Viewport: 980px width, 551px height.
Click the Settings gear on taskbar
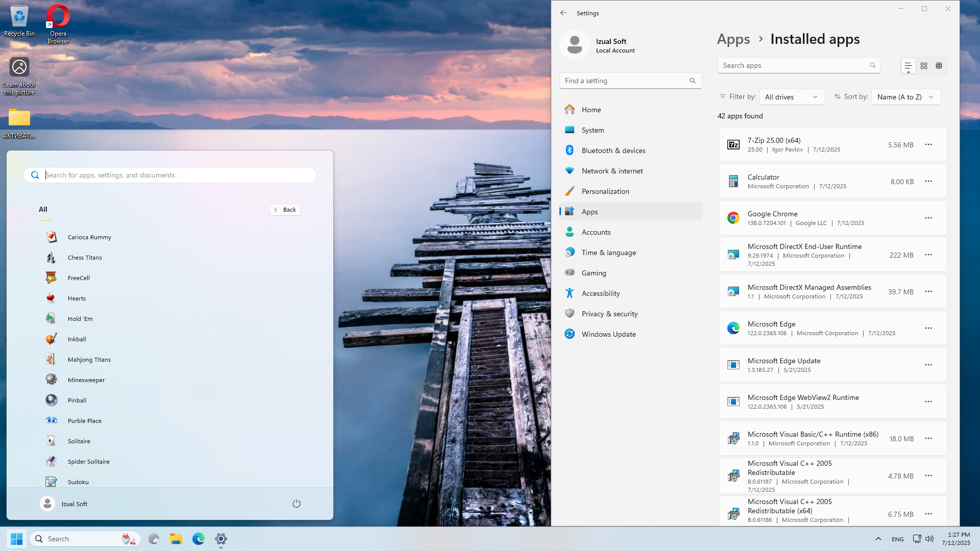tap(221, 539)
